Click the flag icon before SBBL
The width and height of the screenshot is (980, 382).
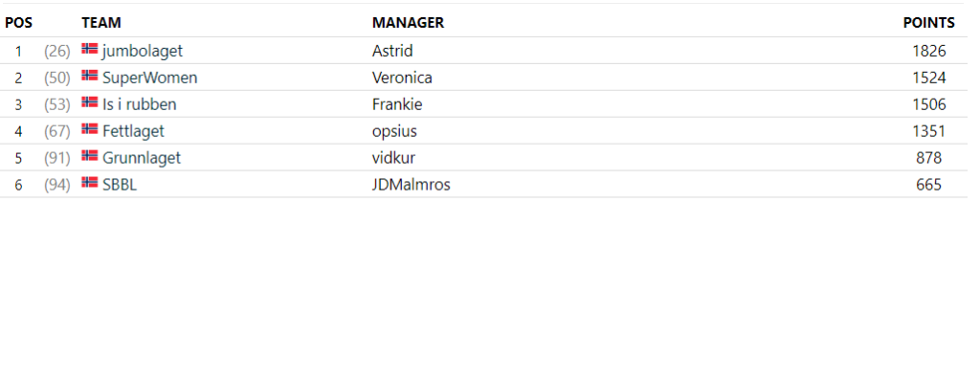pyautogui.click(x=89, y=183)
